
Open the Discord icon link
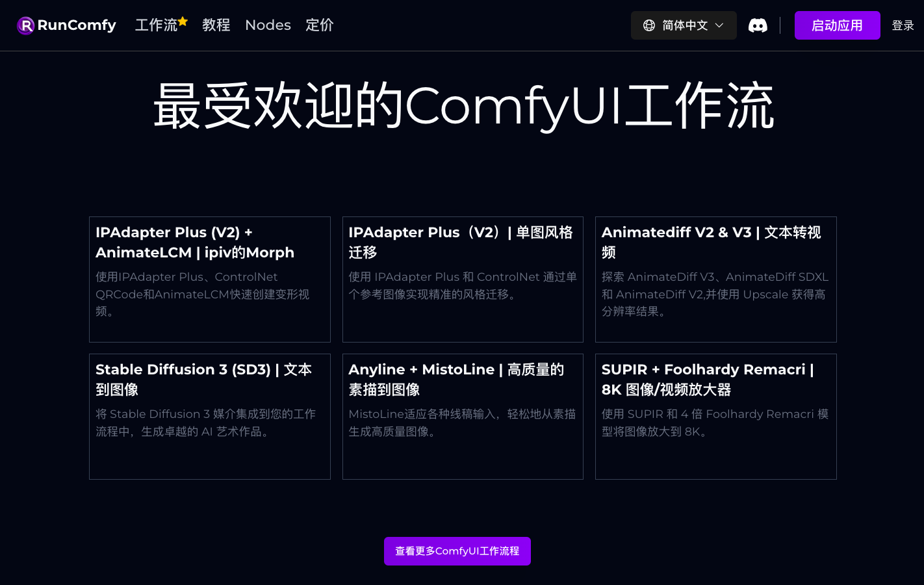pyautogui.click(x=758, y=25)
